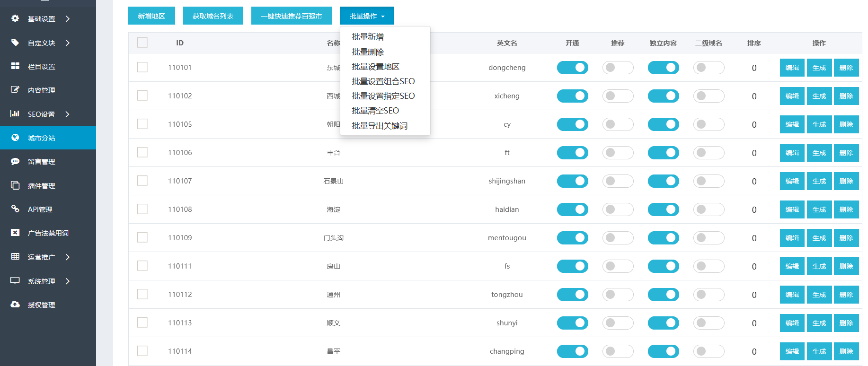
Task: Tick the checkbox for row 110106
Action: 142,152
